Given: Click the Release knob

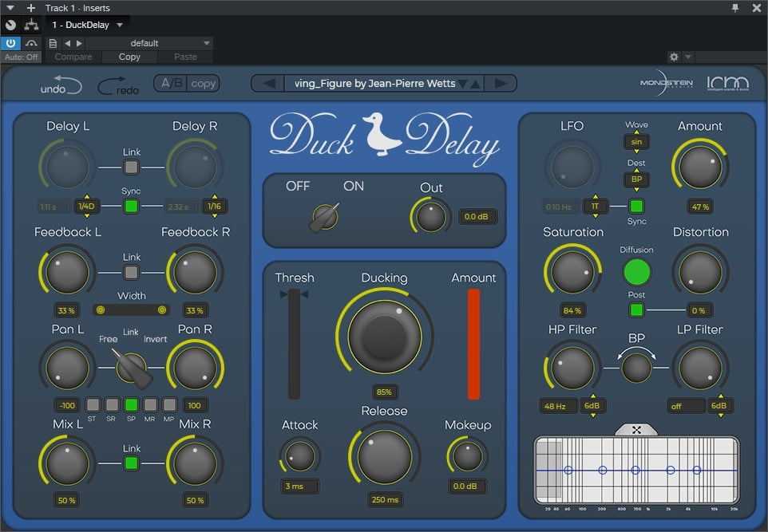Looking at the screenshot, I should click(385, 455).
